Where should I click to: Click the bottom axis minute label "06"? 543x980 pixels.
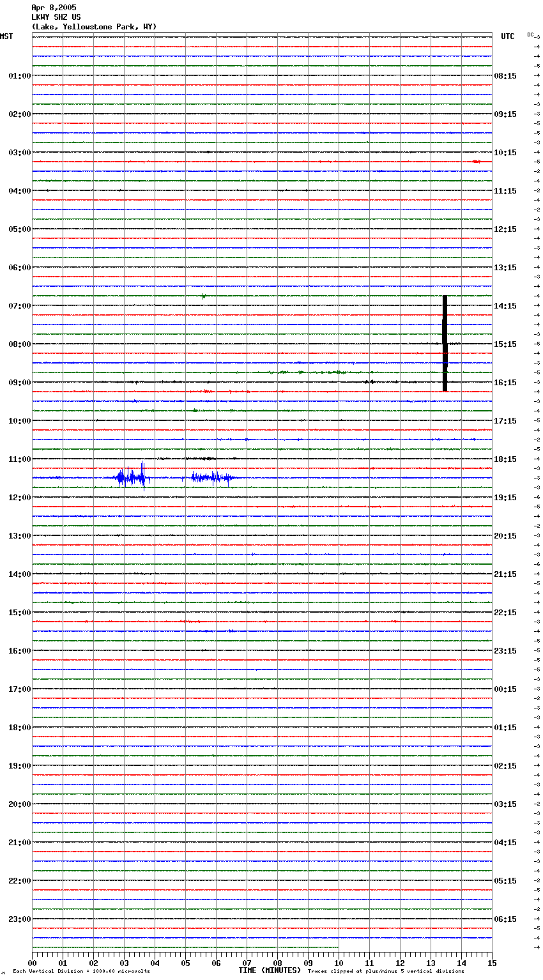click(x=216, y=963)
